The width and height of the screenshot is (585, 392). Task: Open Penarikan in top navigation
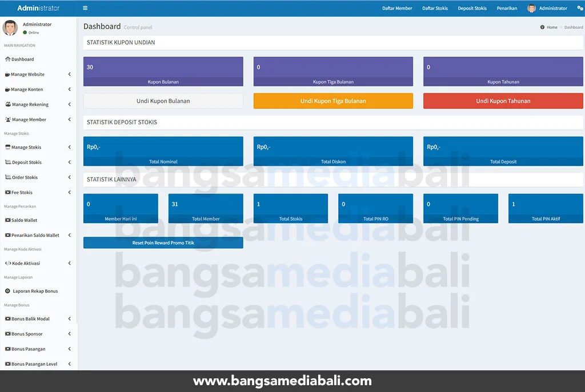[507, 8]
